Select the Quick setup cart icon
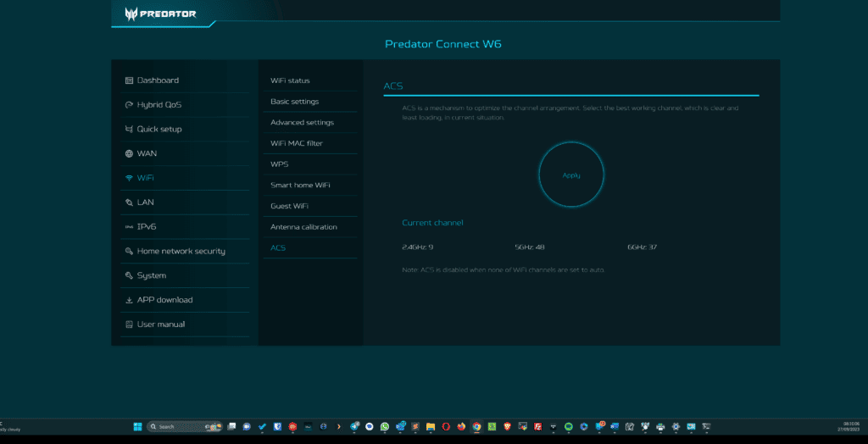Image resolution: width=868 pixels, height=444 pixels. (129, 130)
